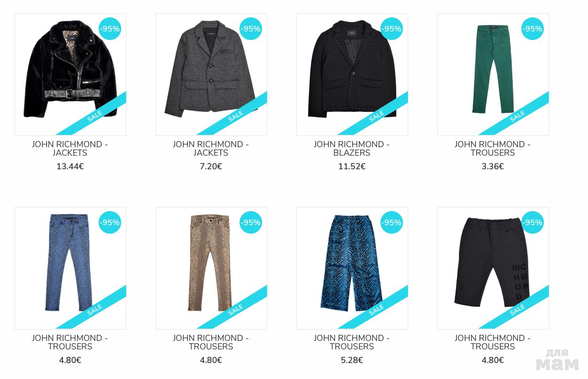Image resolution: width=588 pixels, height=379 pixels.
Task: Click the для мам watermark logo
Action: [557, 360]
